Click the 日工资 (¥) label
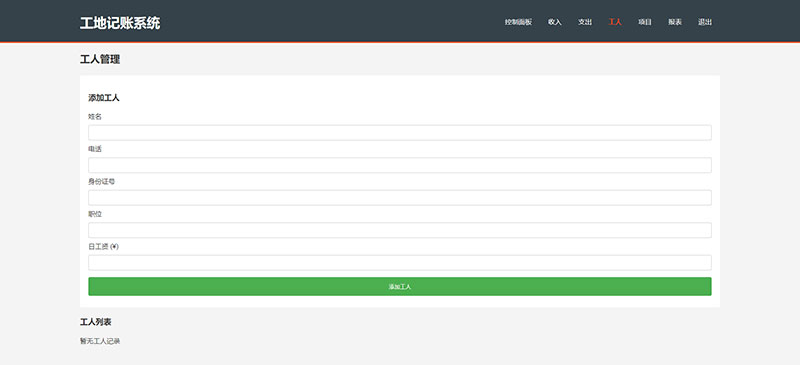 click(104, 247)
